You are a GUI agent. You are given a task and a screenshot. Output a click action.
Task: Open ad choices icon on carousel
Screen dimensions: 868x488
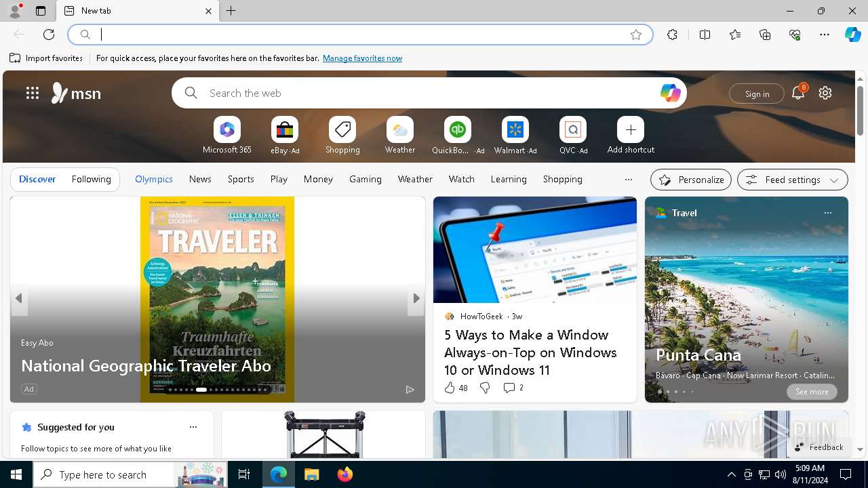[x=410, y=390]
